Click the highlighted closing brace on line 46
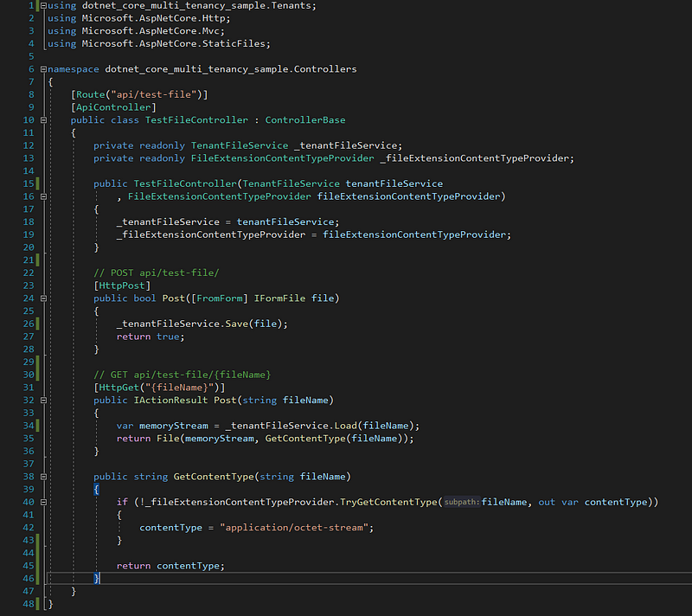The height and width of the screenshot is (616, 692). (x=96, y=579)
